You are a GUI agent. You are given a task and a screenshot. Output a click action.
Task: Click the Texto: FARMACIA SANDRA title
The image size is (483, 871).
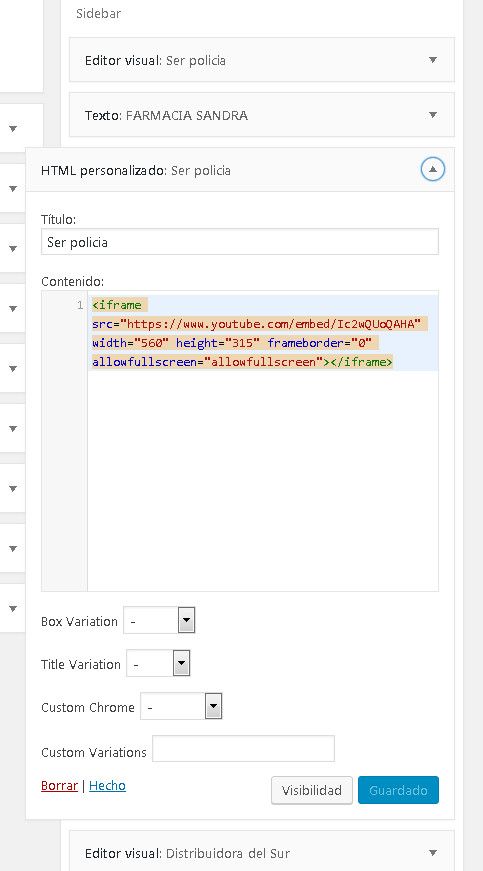(x=167, y=116)
